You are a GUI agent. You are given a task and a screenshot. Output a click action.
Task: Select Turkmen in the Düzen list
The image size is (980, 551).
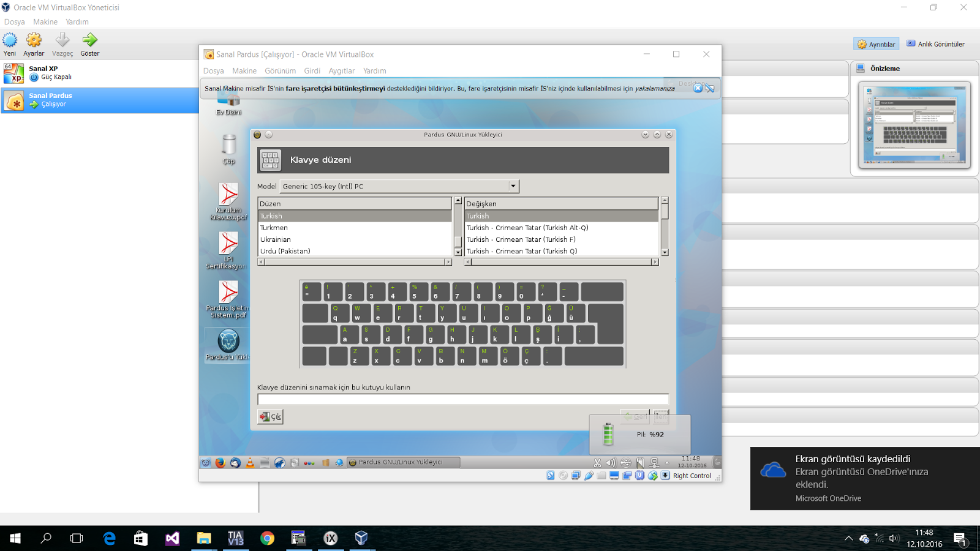click(355, 228)
